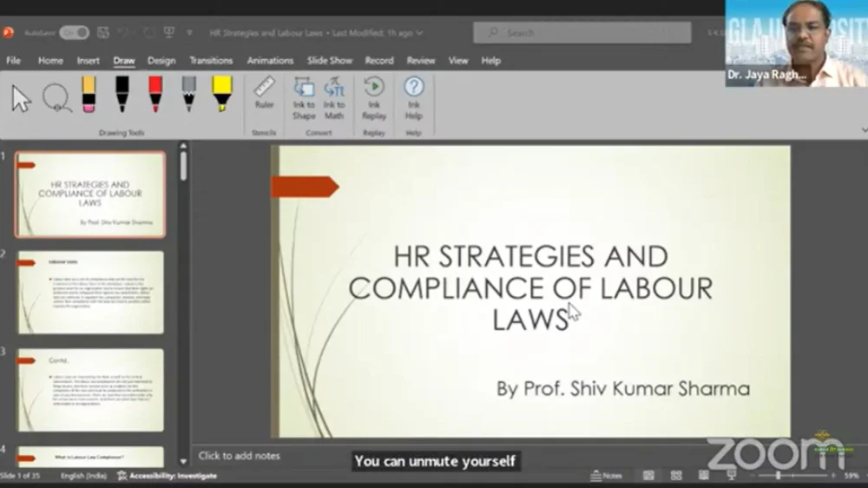Viewport: 868px width, 488px height.
Task: Toggle the Ruler stencil
Action: click(264, 93)
